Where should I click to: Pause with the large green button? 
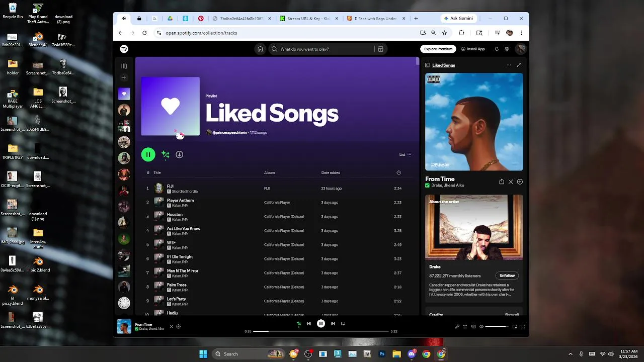tap(148, 154)
